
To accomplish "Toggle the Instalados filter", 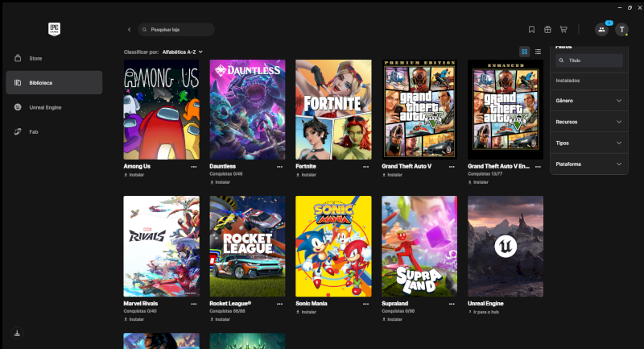I will 589,81.
